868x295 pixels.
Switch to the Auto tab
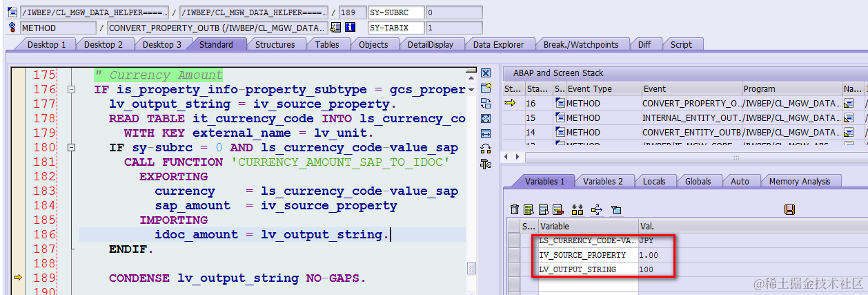pos(740,181)
